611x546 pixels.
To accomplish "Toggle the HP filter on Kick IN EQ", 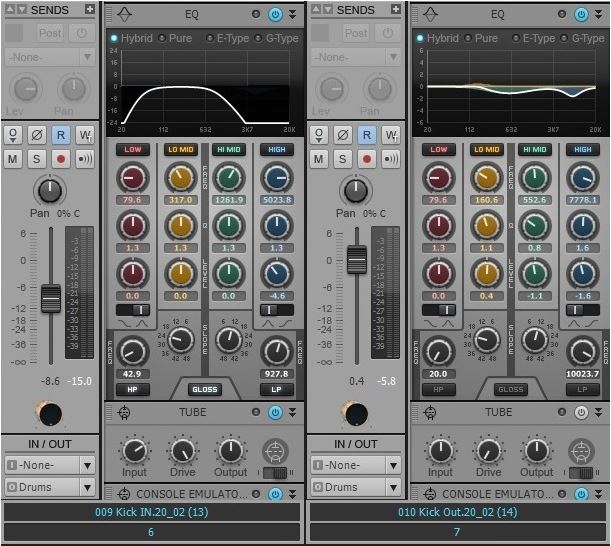I will (132, 389).
